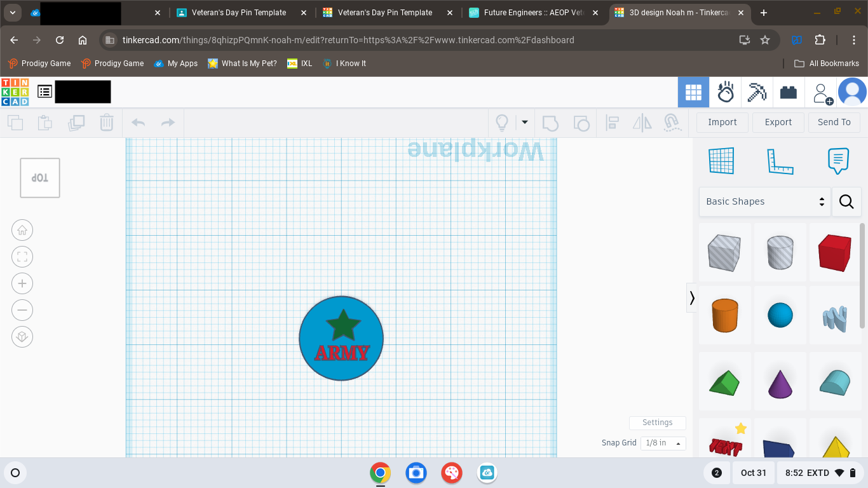Zoom out with minus button
Screen dimensions: 868x488
(22, 310)
